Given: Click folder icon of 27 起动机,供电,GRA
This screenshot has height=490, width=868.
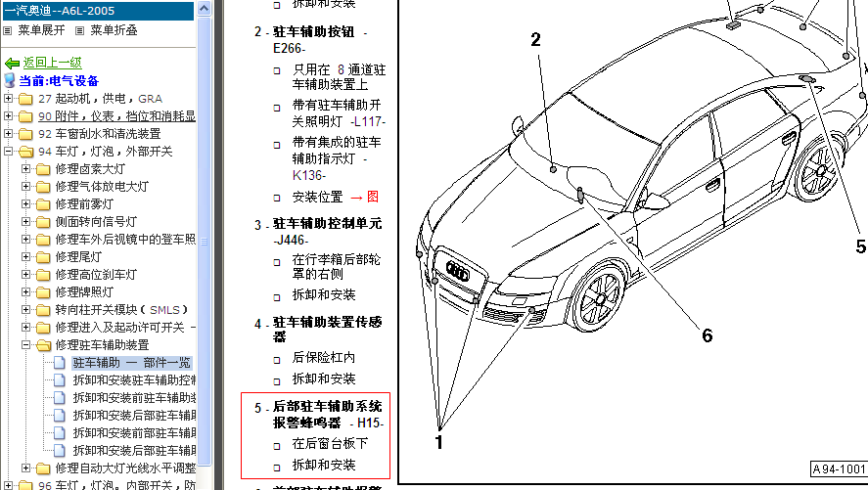Looking at the screenshot, I should tap(25, 99).
